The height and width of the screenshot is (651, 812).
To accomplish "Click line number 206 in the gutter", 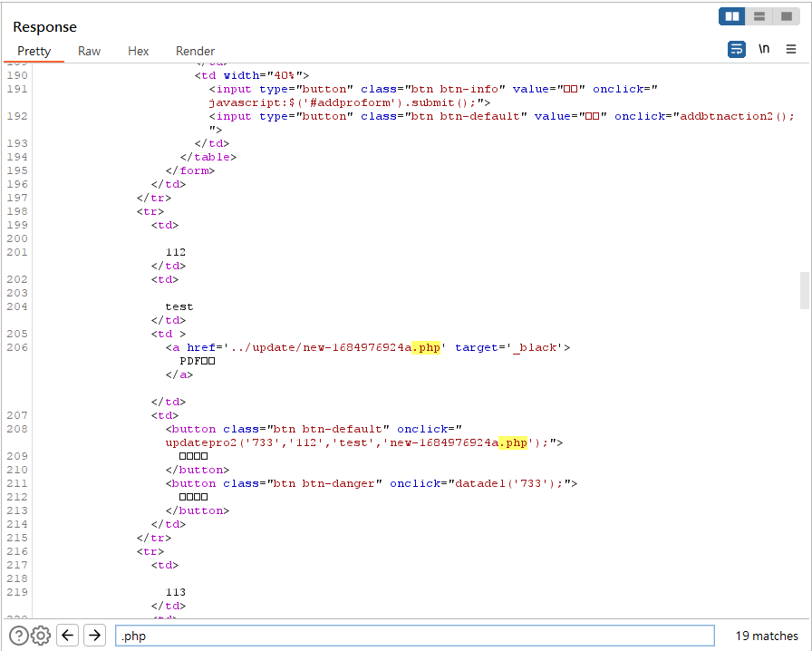I will click(x=17, y=347).
